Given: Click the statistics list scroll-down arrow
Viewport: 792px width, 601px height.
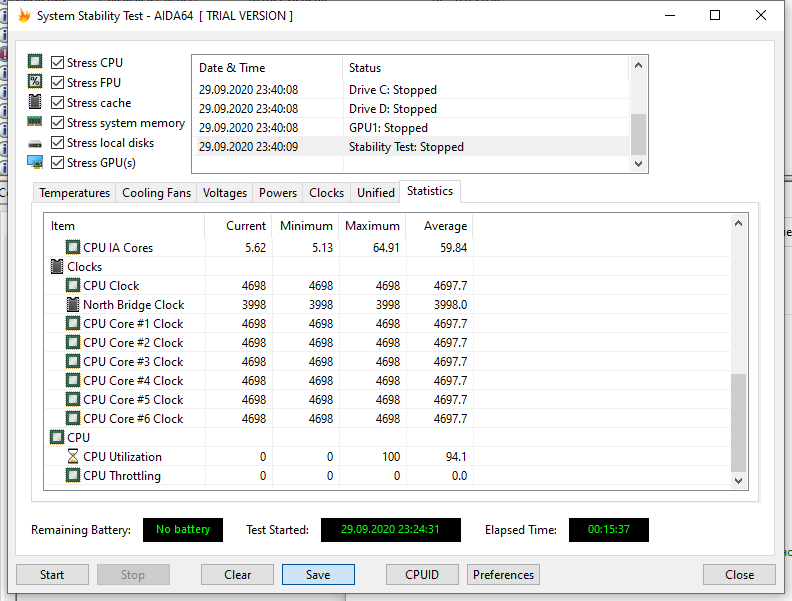Looking at the screenshot, I should coord(738,481).
